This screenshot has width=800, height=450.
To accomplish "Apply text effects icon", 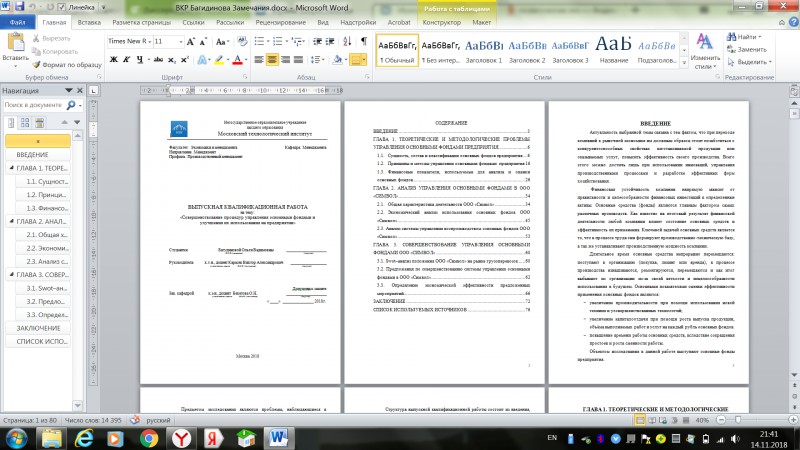I will [x=202, y=60].
